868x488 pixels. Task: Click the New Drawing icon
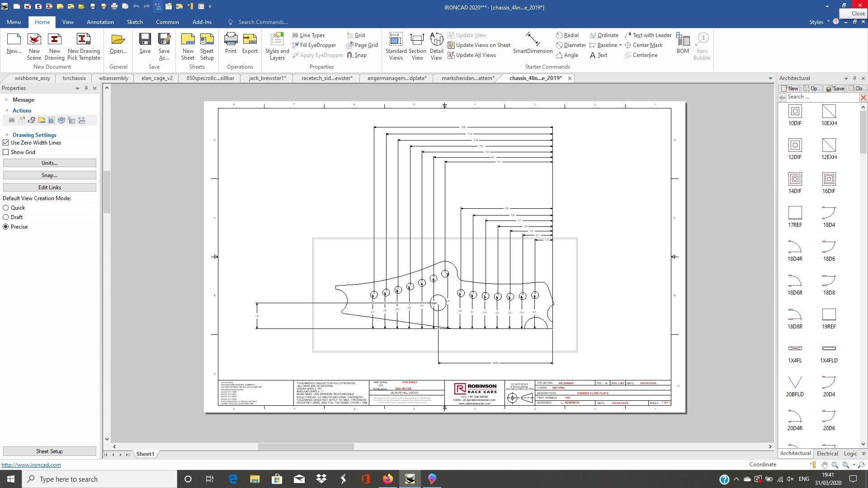point(54,47)
